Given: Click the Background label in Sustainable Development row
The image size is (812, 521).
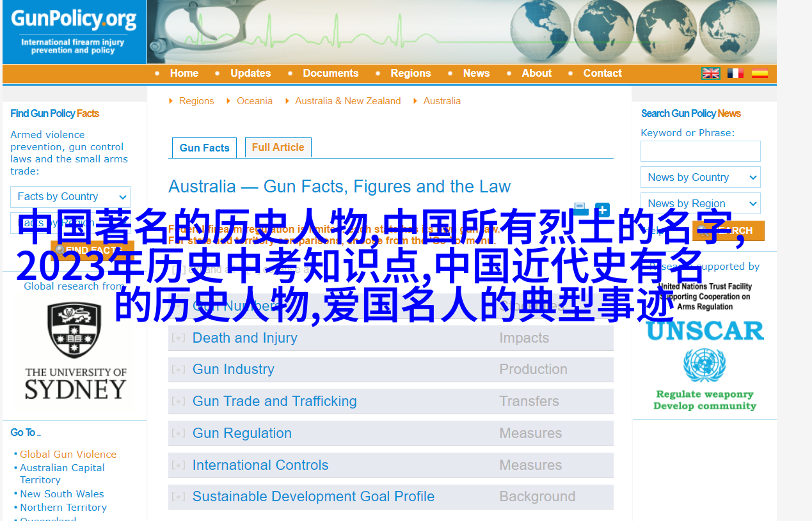Looking at the screenshot, I should (537, 497).
